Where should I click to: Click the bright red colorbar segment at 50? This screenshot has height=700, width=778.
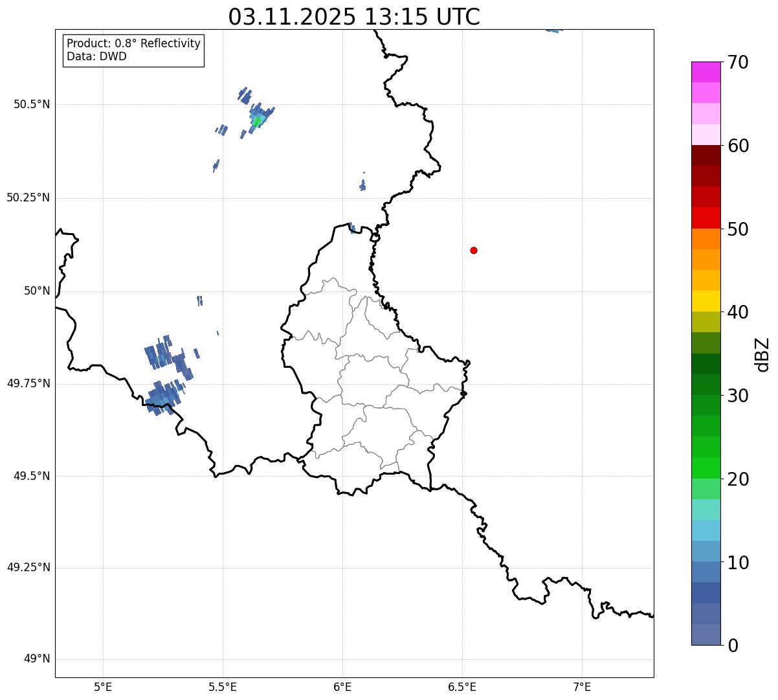[706, 218]
